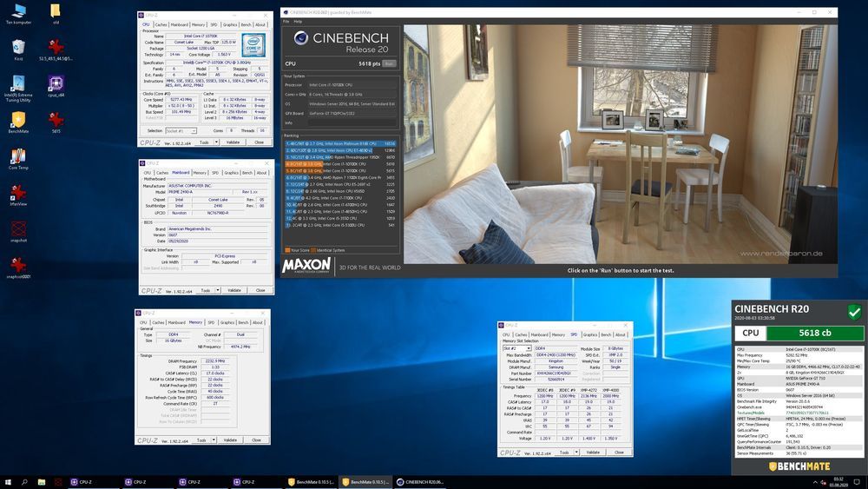Open the Slot #2 memory slot dropdown
The width and height of the screenshot is (868, 489).
[517, 348]
